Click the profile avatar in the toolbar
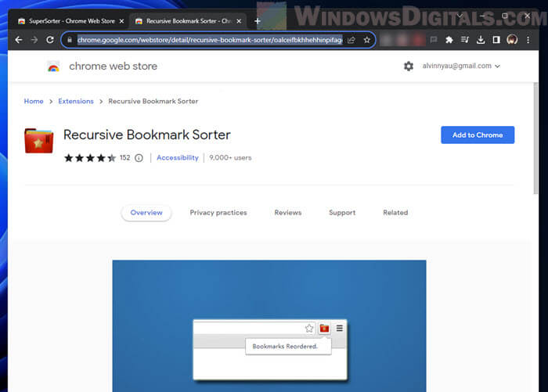Viewport: 548px width, 392px height. [x=512, y=40]
